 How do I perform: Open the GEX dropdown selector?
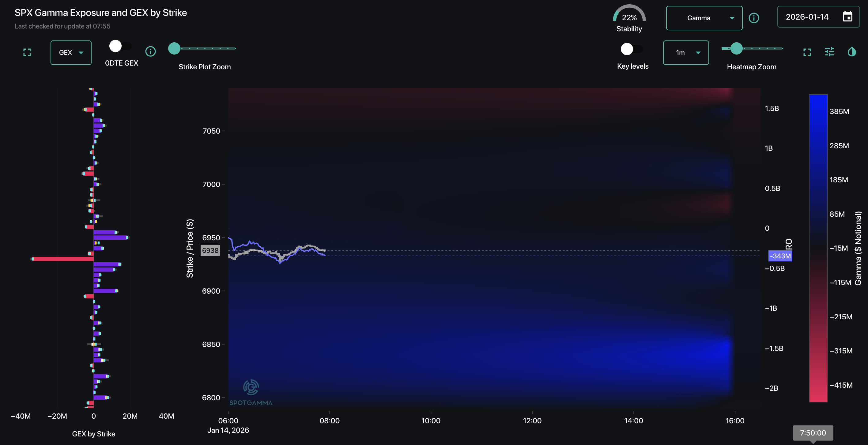[x=71, y=53]
